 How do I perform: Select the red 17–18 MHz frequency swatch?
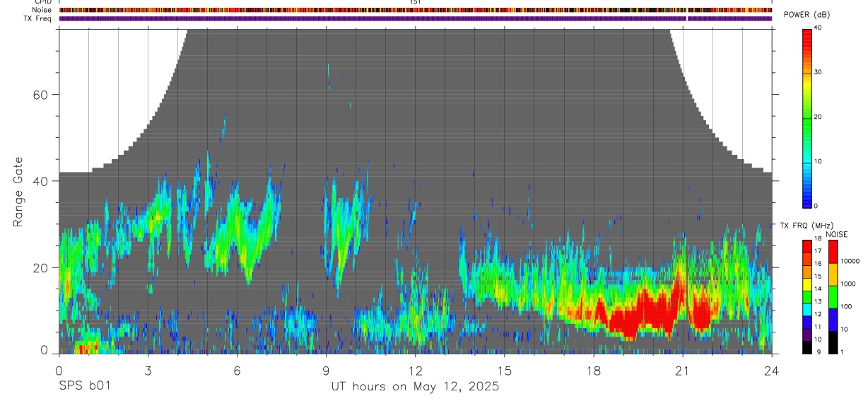coord(807,247)
